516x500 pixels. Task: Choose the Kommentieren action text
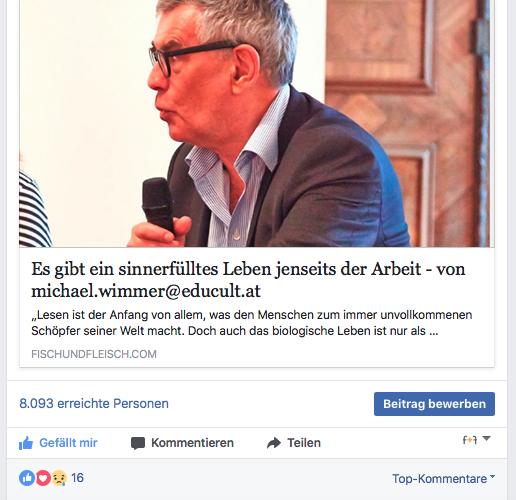click(192, 443)
